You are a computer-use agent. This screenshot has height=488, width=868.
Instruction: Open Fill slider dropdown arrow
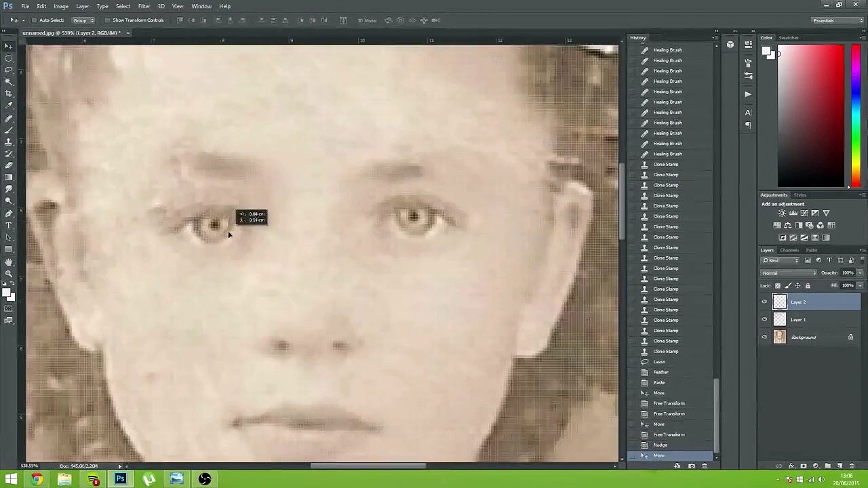point(860,286)
